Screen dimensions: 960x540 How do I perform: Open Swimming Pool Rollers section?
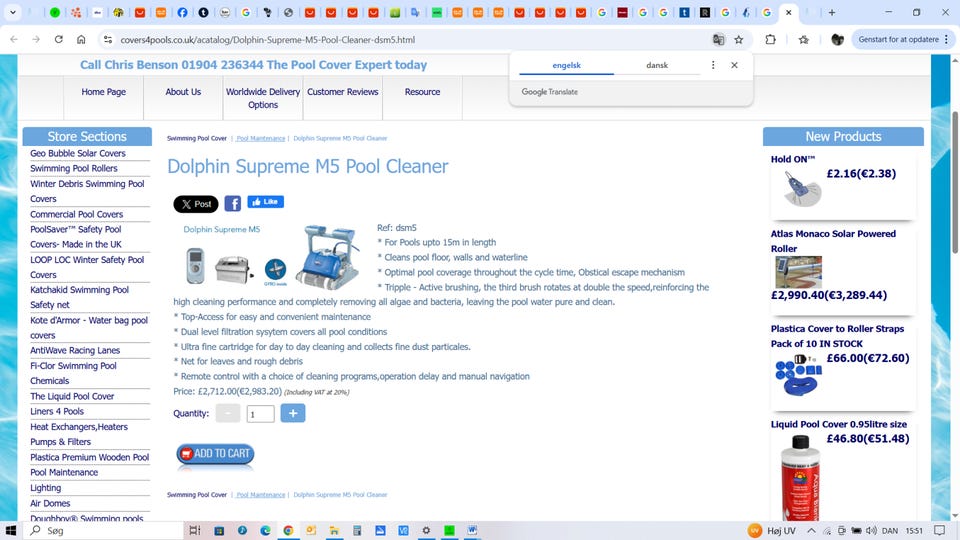pyautogui.click(x=73, y=168)
